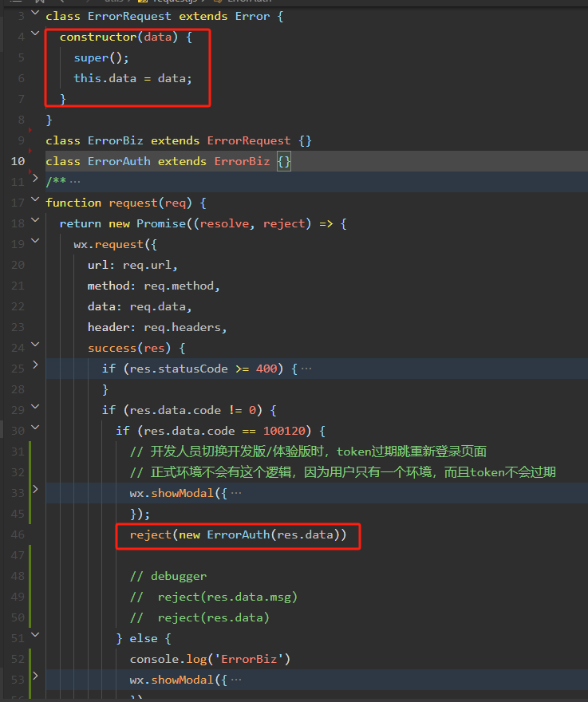The height and width of the screenshot is (702, 588).
Task: Click req.method value on line 21
Action: tap(178, 286)
